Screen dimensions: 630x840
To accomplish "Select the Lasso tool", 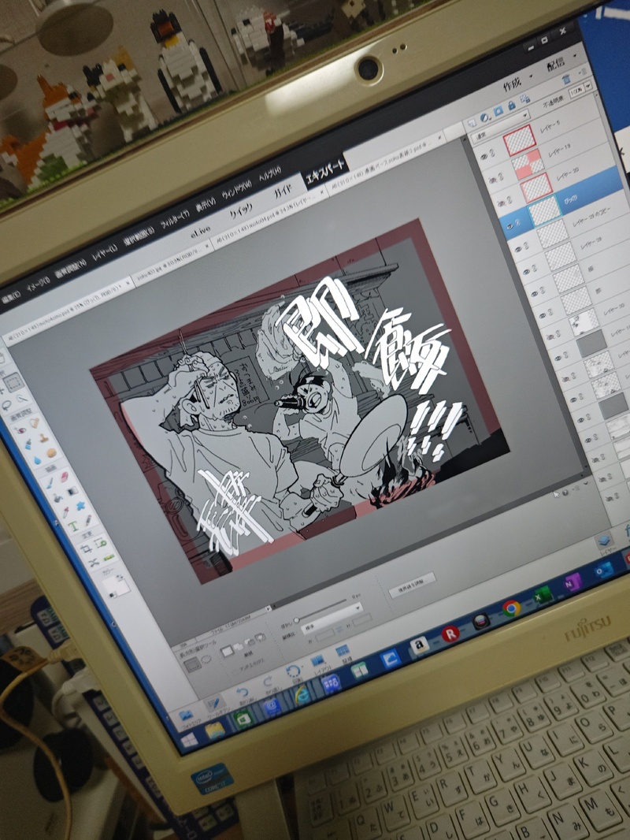I will click(8, 406).
